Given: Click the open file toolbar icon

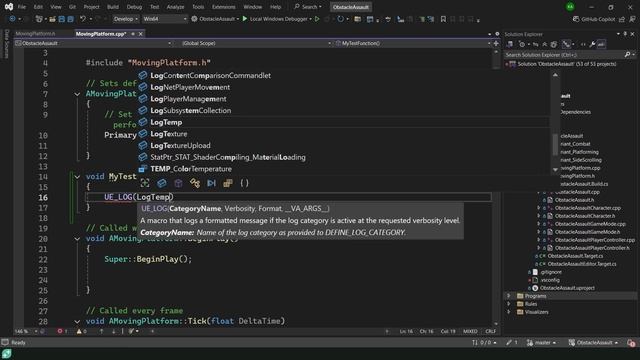Looking at the screenshot, I should pyautogui.click(x=52, y=19).
